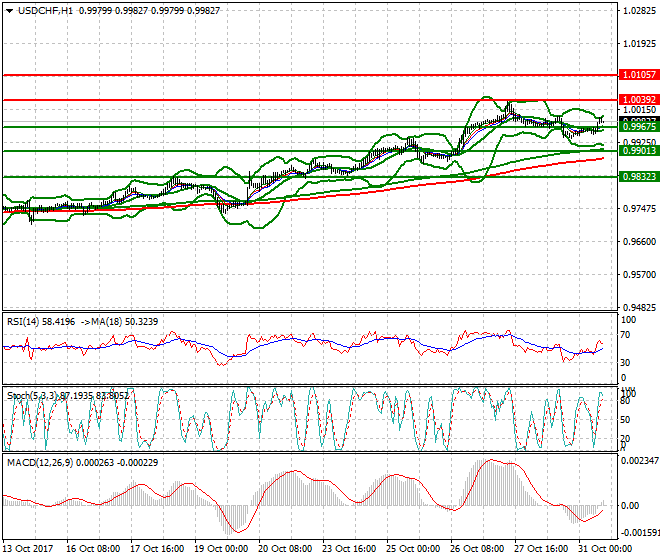Screen dimensions: 660x560
Task: Click the 26 Oct 08:00 time label
Action: [476, 549]
